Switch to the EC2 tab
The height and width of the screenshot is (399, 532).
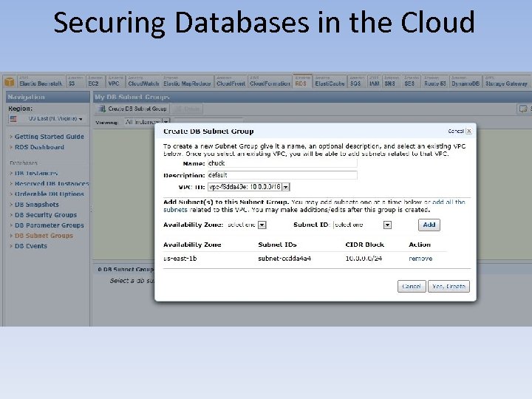point(95,81)
